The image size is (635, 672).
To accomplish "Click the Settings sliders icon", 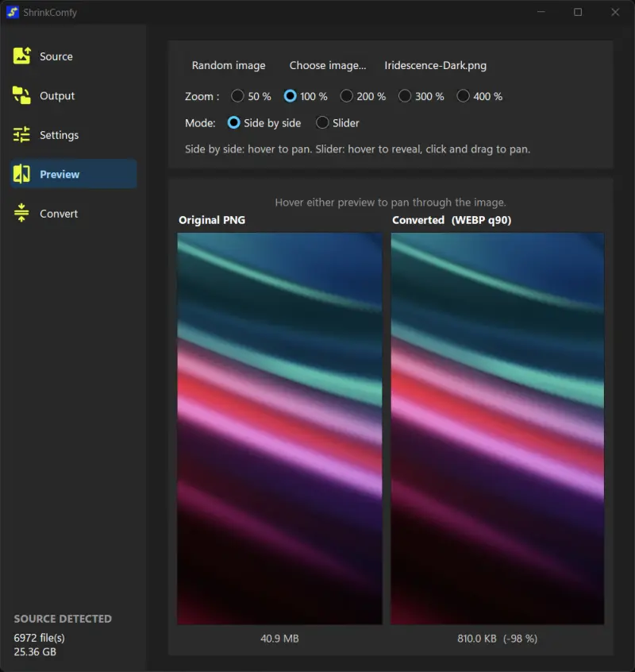I will pyautogui.click(x=22, y=134).
